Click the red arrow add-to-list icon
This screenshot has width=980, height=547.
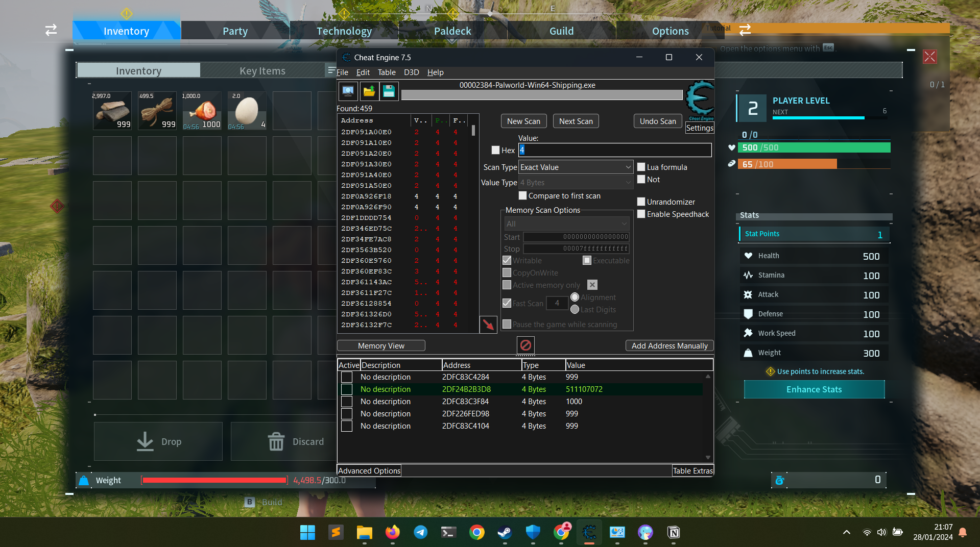coord(488,325)
